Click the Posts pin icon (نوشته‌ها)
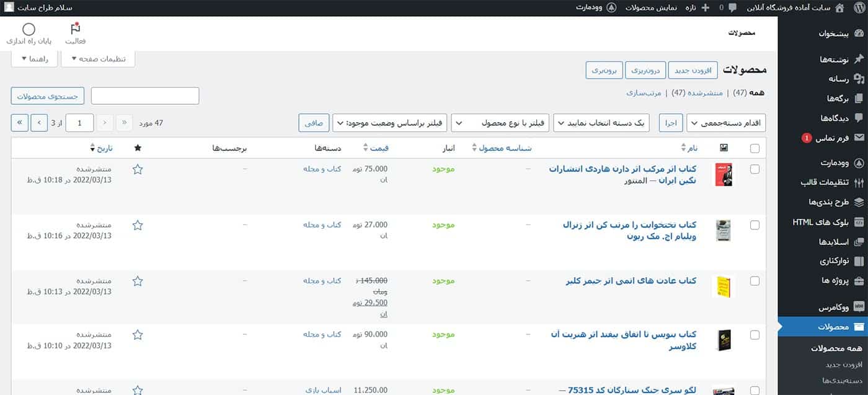Screen dimensions: 868x395 pyautogui.click(x=859, y=60)
